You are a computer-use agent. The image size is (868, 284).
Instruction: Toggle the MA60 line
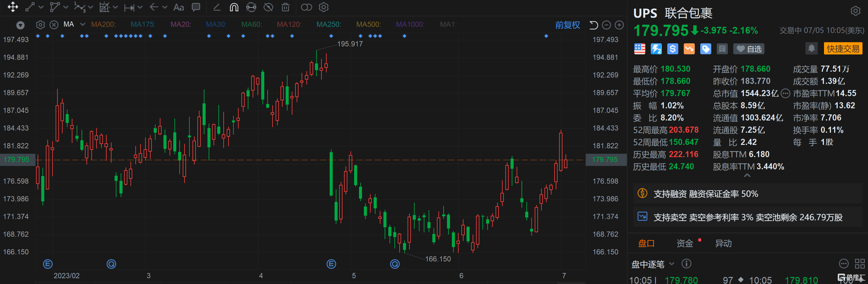coord(252,24)
